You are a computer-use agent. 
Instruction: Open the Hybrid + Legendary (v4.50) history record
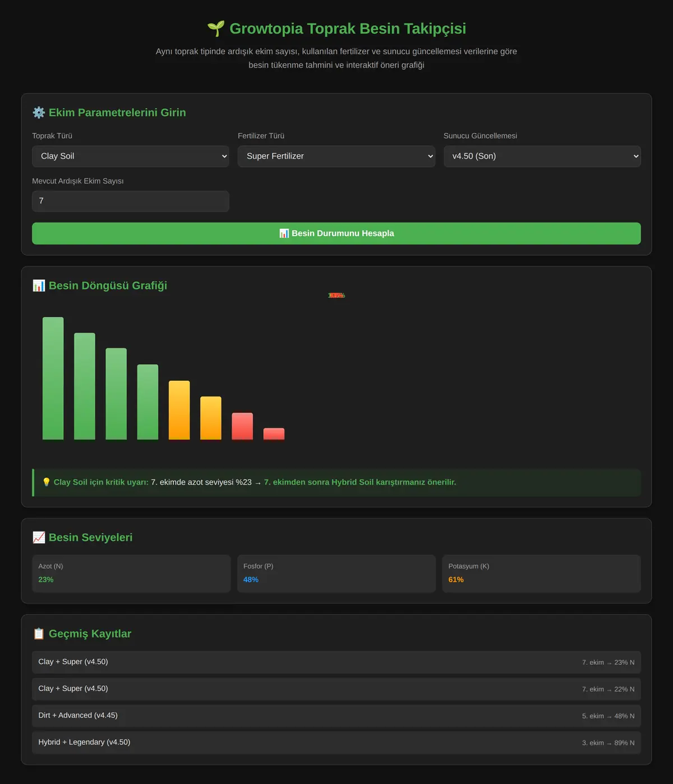click(x=336, y=743)
